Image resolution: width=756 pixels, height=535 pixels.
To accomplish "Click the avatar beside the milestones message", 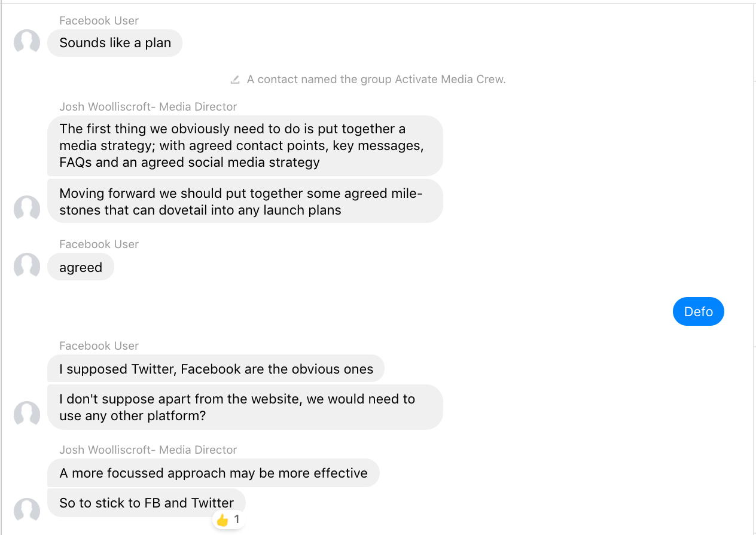I will [27, 209].
